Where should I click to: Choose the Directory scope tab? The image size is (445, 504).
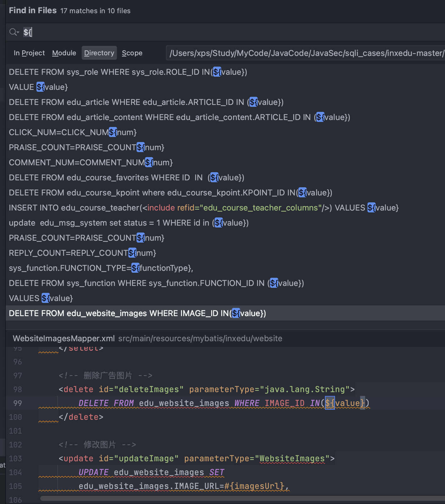point(99,53)
